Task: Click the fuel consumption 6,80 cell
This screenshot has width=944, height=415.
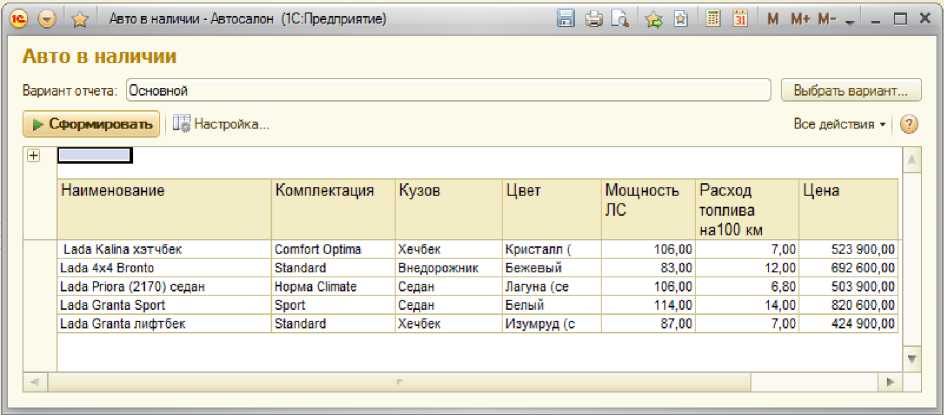Action: pos(747,287)
